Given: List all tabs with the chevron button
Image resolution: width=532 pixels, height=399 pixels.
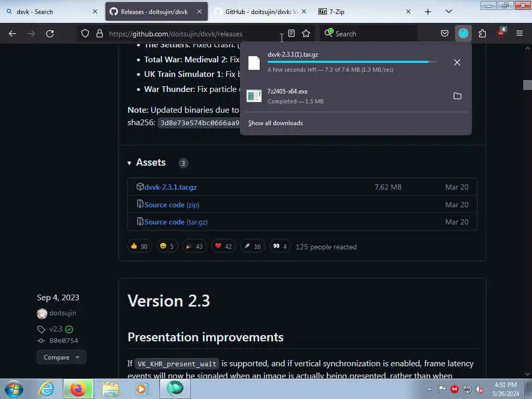Looking at the screenshot, I should [448, 11].
